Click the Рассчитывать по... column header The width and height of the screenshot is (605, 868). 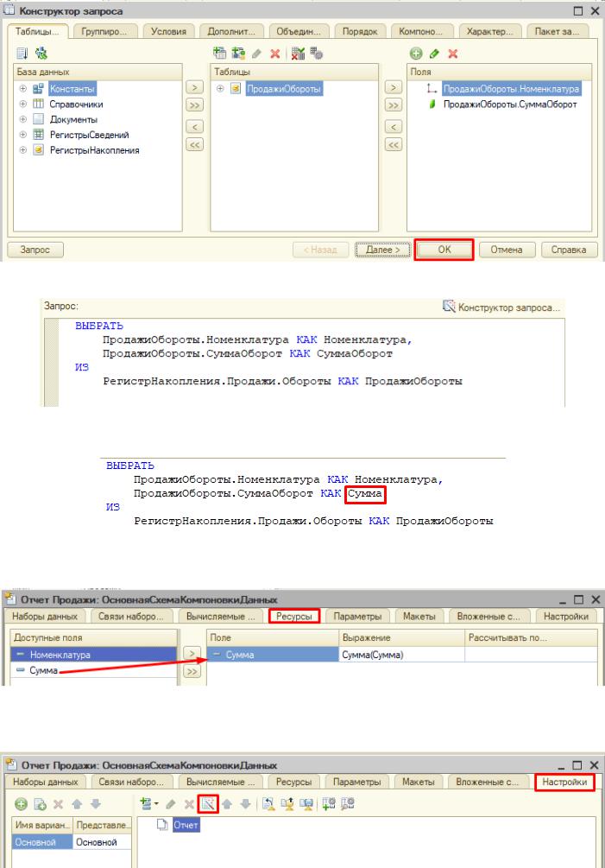pos(531,637)
